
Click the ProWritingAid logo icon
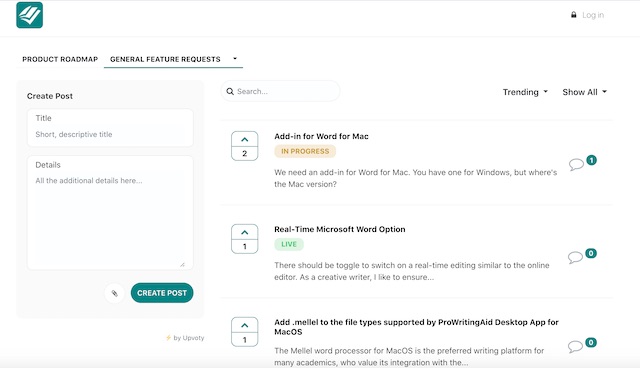point(29,15)
